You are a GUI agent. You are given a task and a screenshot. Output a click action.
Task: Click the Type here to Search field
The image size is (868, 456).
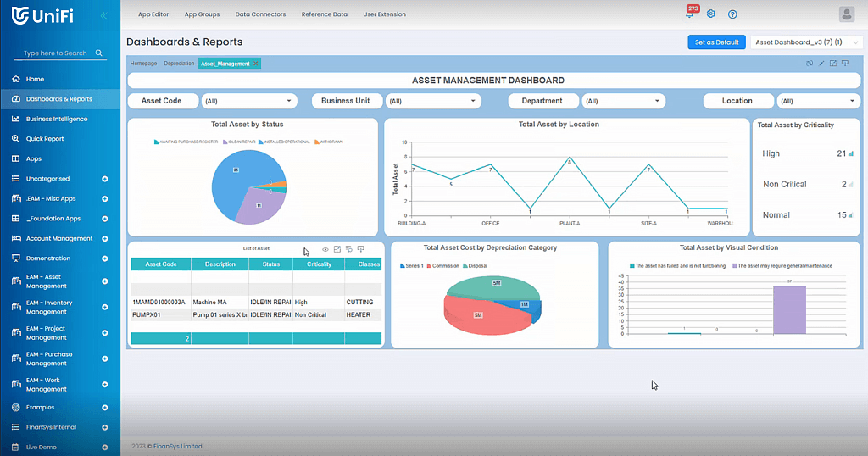55,53
